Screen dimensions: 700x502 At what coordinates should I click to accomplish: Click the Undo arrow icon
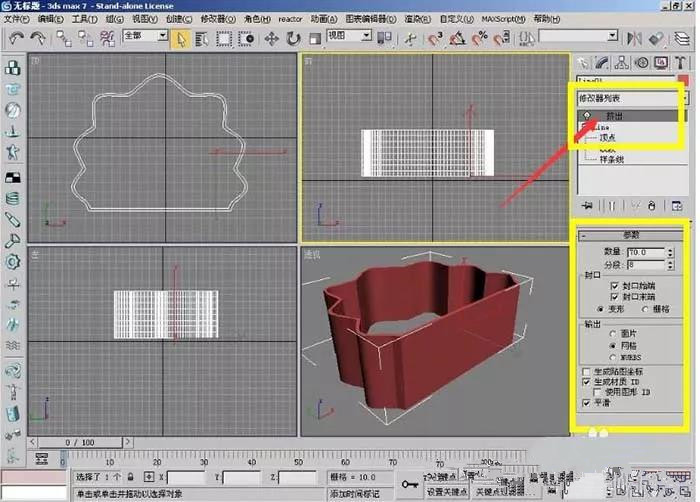16,38
